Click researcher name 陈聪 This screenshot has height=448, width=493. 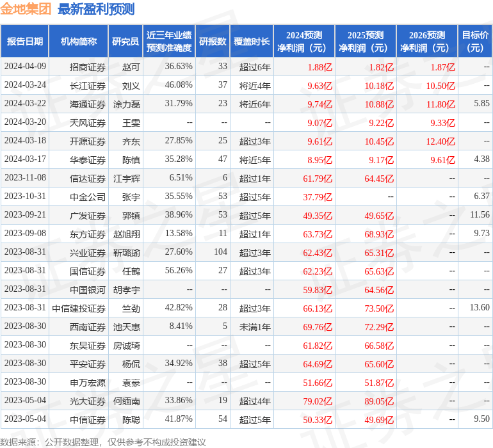click(x=131, y=419)
